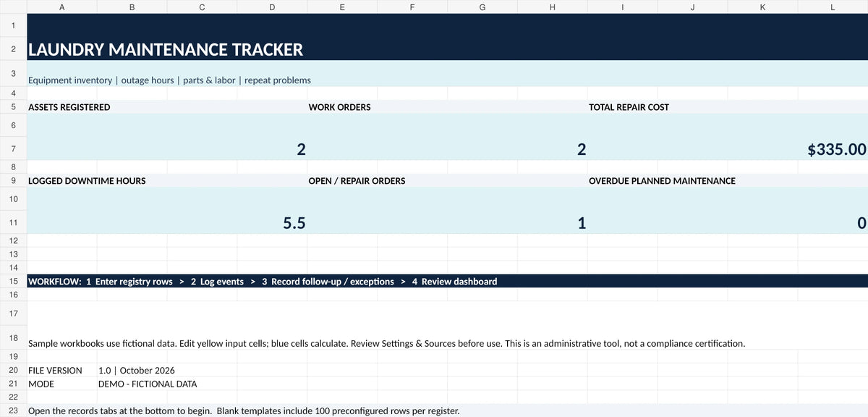This screenshot has width=868, height=417.
Task: Select column H header
Action: 553,7
